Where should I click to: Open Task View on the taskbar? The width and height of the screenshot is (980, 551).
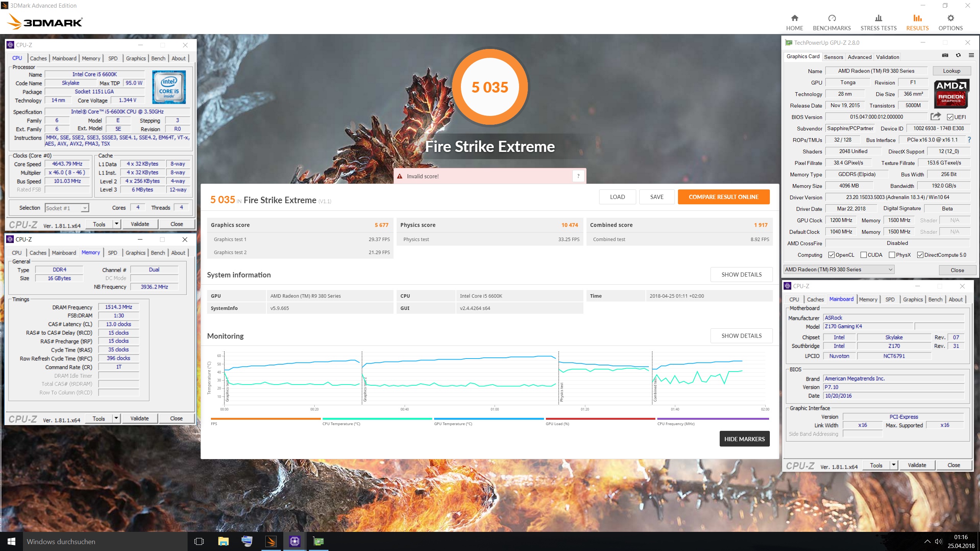(x=199, y=541)
